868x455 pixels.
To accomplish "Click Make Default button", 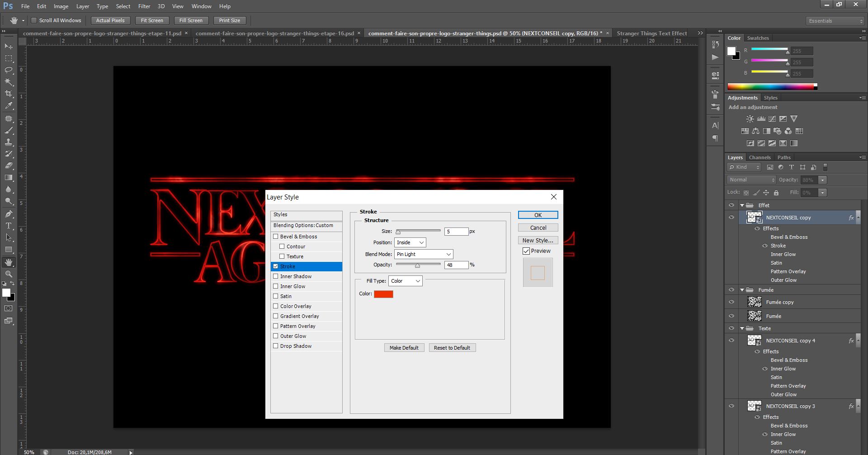I will [404, 348].
